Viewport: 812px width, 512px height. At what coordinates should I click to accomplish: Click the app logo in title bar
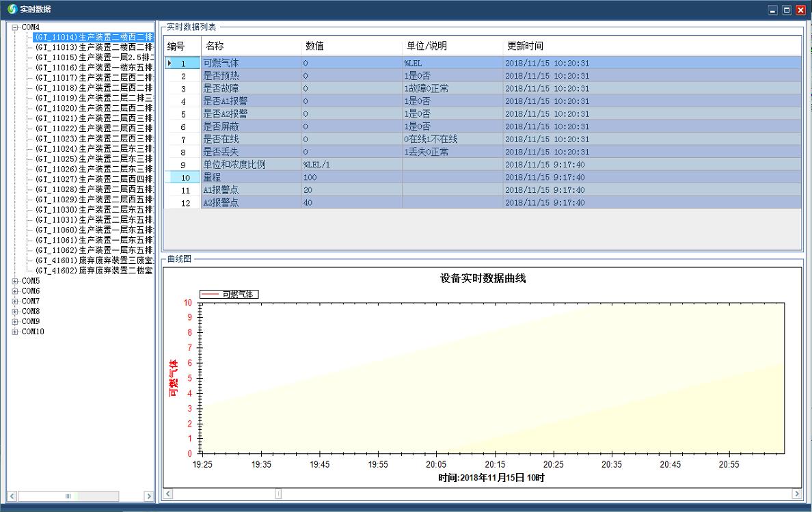click(12, 9)
